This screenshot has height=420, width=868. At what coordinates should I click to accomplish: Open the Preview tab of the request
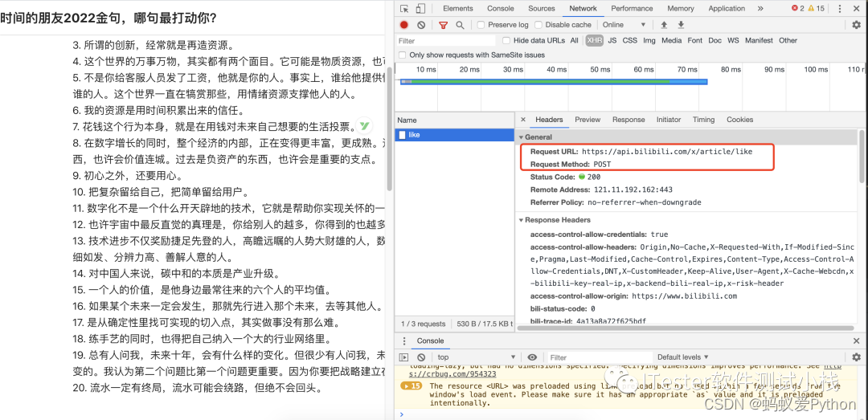click(588, 120)
